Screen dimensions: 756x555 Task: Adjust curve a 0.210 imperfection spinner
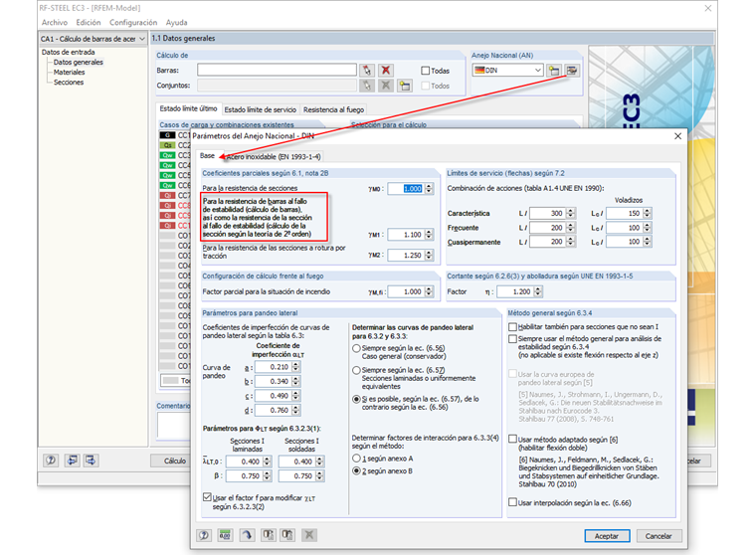pyautogui.click(x=296, y=367)
